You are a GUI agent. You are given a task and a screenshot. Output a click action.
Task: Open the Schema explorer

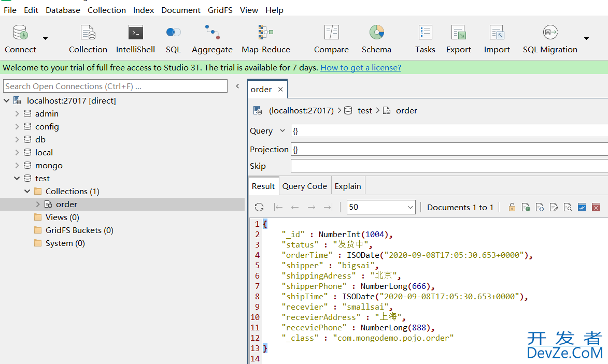click(376, 39)
